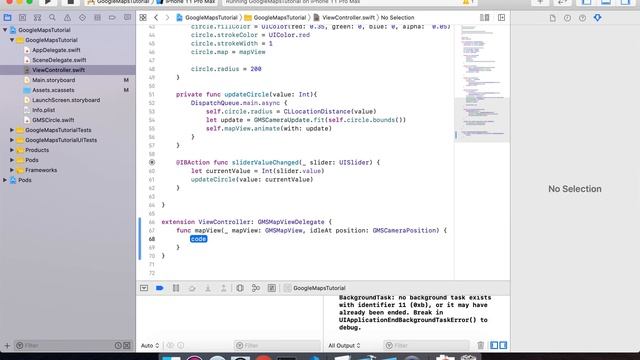Viewport: 640px width, 360px height.
Task: Add editor on right
Action: click(x=501, y=18)
